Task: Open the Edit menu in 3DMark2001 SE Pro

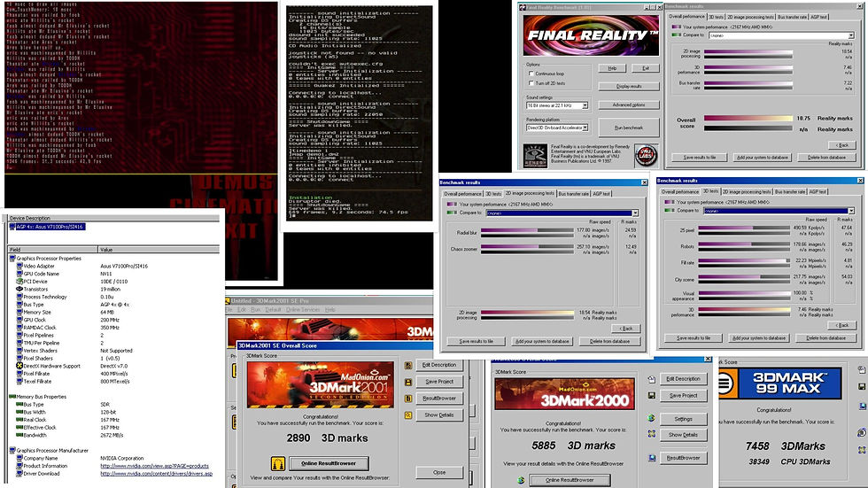Action: tap(241, 310)
